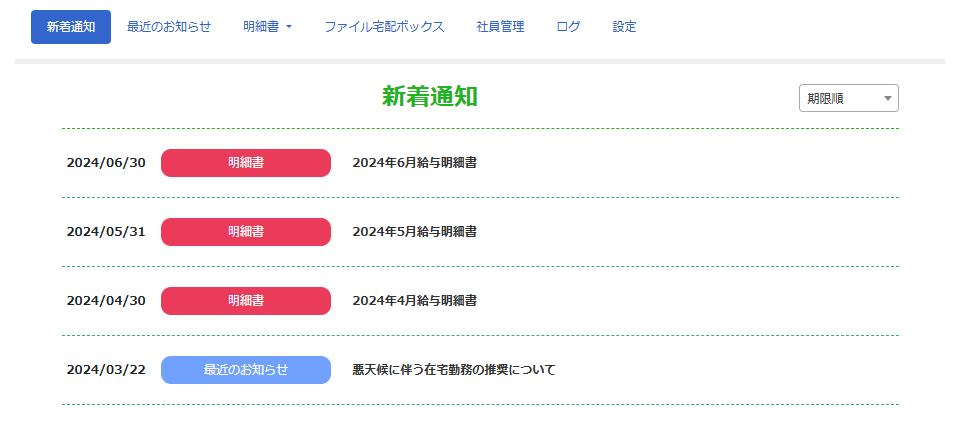Click the 最近のお知らせ badge for 2024/03/22

coord(246,370)
